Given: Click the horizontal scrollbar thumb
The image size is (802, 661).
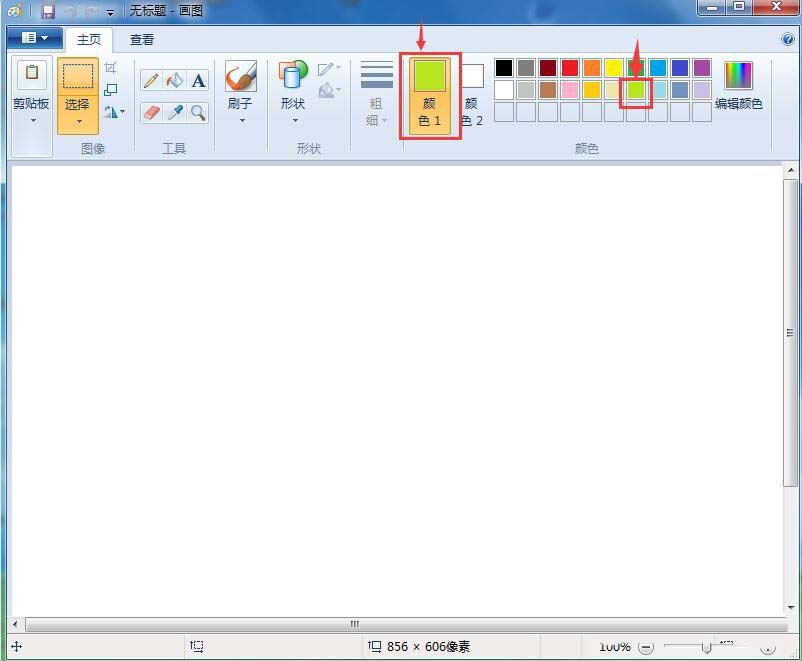Looking at the screenshot, I should click(406, 624).
